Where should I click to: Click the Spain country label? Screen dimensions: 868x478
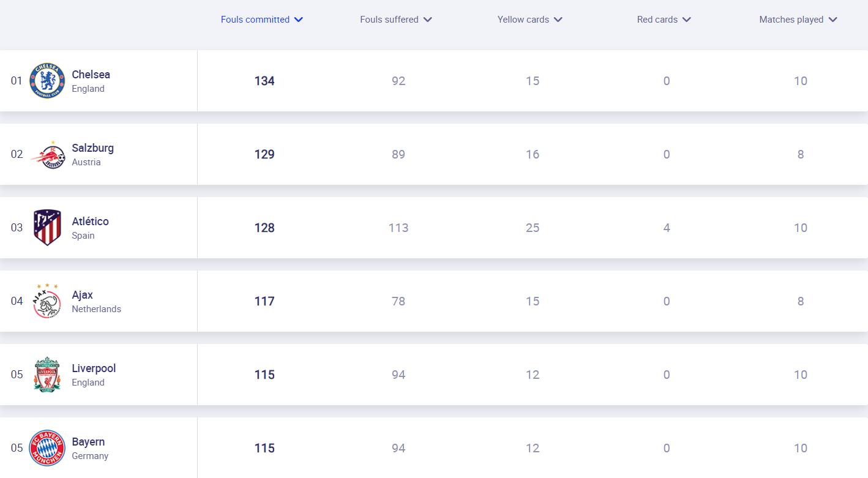tap(83, 236)
